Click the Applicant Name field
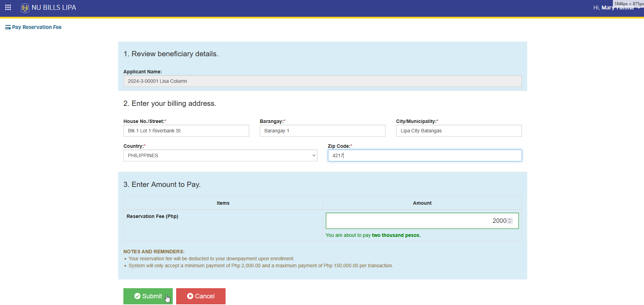The height and width of the screenshot is (305, 644). (322, 81)
